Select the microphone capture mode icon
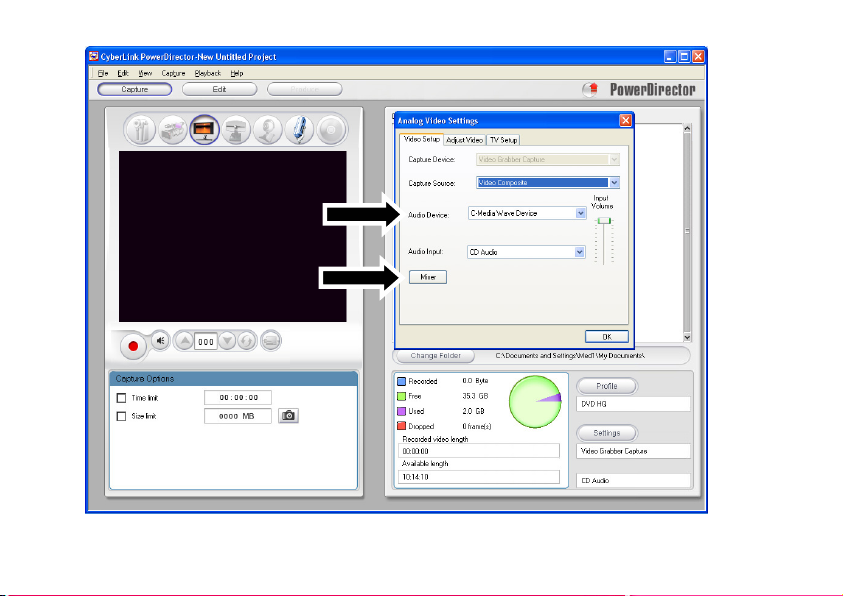Viewport: 843px width, 596px height. [299, 130]
